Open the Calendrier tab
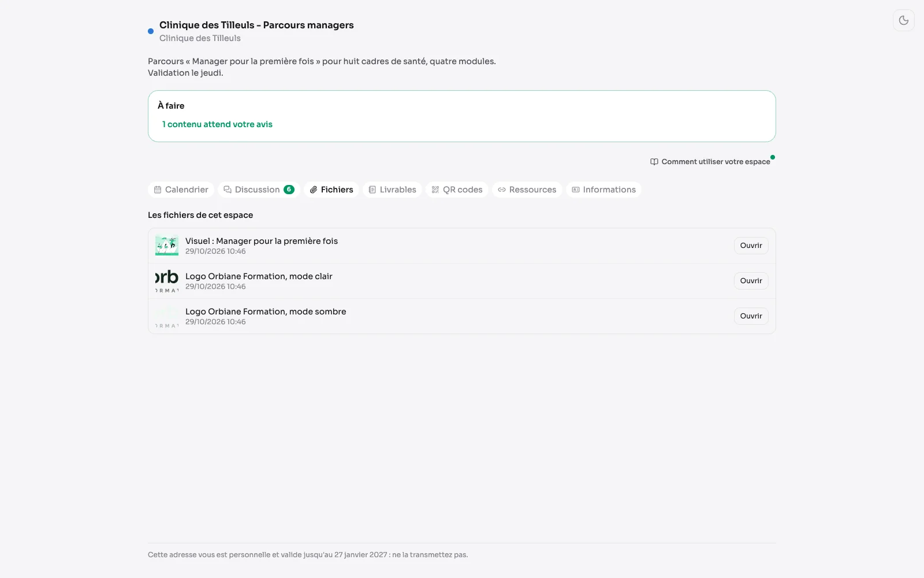924x578 pixels. click(x=181, y=190)
